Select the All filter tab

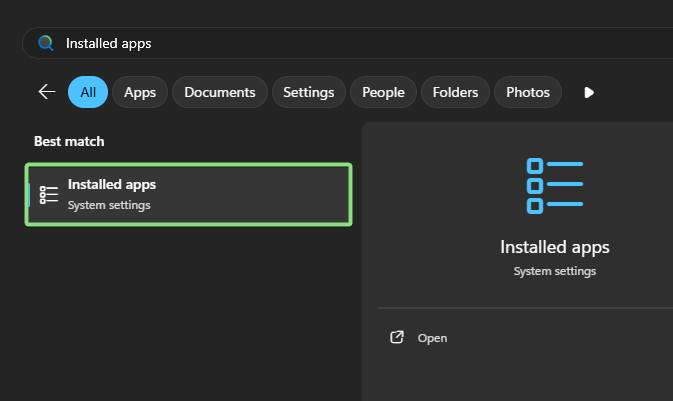click(x=88, y=92)
